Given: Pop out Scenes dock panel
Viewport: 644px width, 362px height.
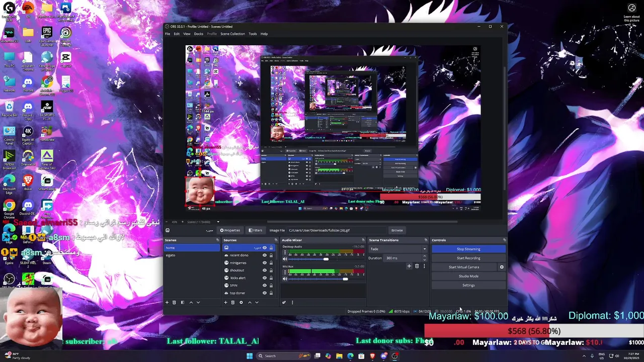Looking at the screenshot, I should tap(217, 240).
